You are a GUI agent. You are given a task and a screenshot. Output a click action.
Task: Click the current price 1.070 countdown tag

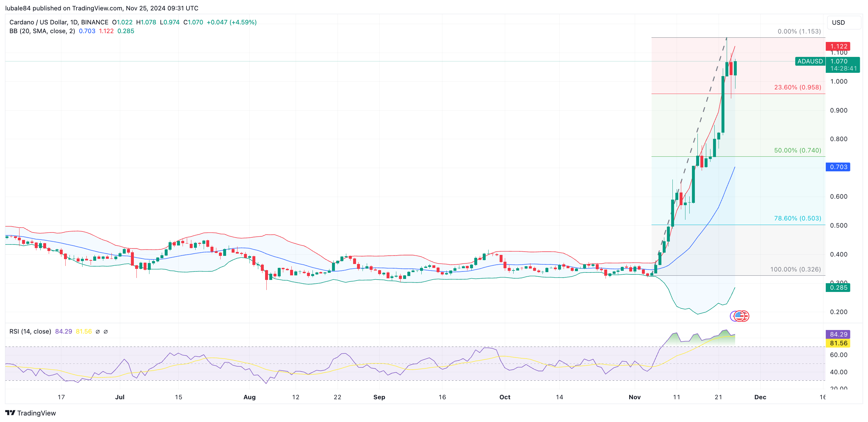842,65
